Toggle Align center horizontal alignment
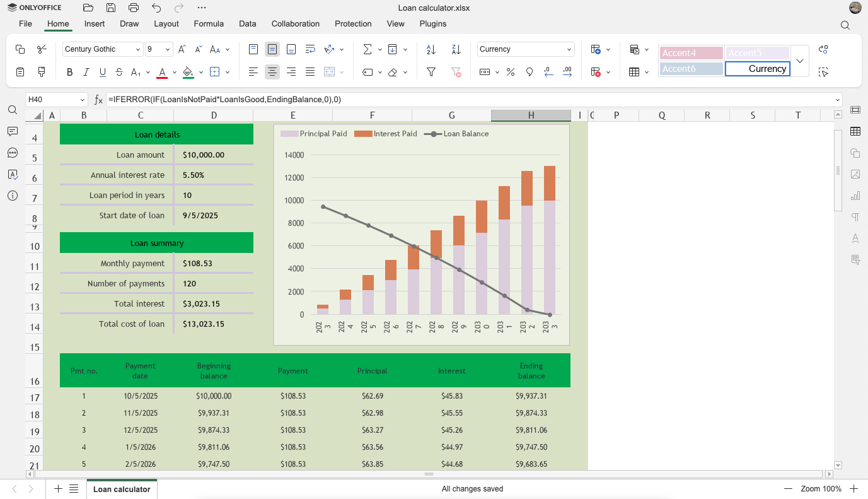 (x=272, y=72)
